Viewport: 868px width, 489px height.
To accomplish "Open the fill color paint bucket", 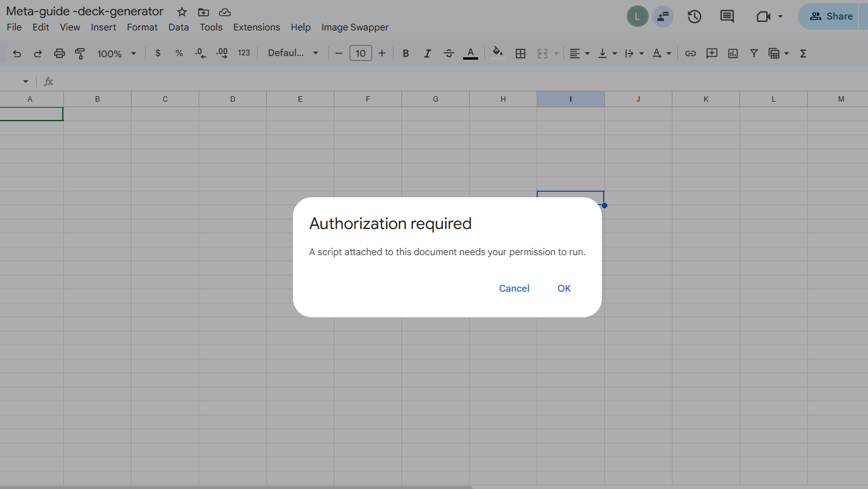I will point(498,53).
